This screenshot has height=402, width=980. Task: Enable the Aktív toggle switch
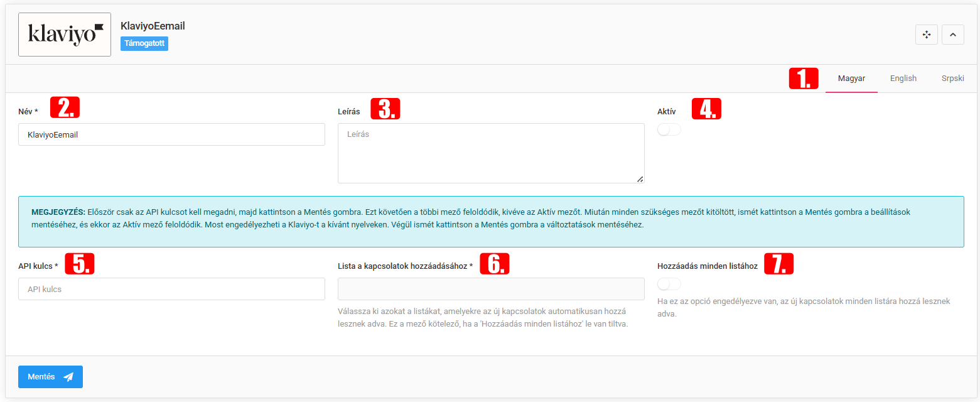pyautogui.click(x=669, y=130)
